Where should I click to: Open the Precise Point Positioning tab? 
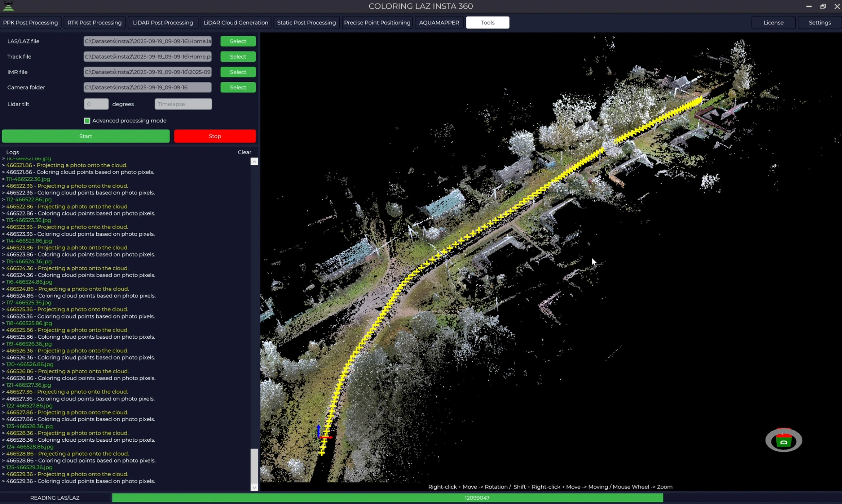click(377, 22)
